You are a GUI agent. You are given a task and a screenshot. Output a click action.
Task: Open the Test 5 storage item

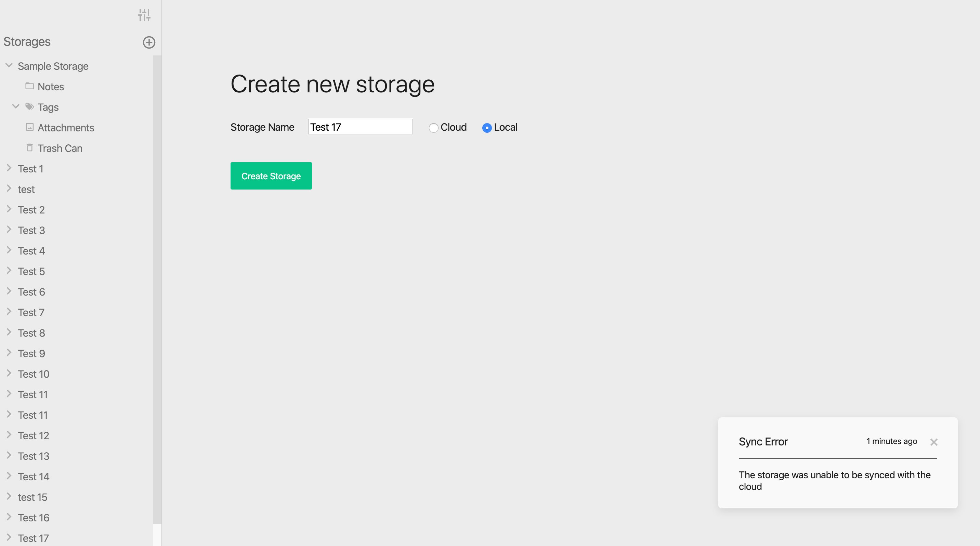(31, 271)
